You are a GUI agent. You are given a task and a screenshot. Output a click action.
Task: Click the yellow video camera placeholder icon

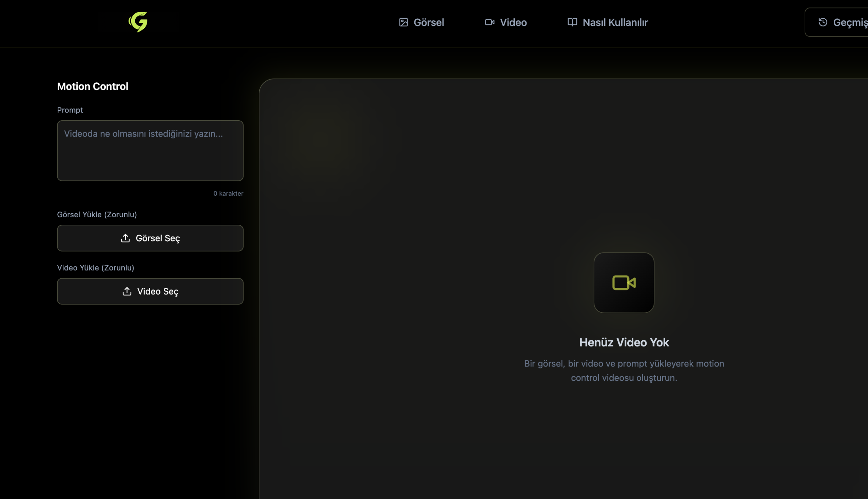coord(624,283)
